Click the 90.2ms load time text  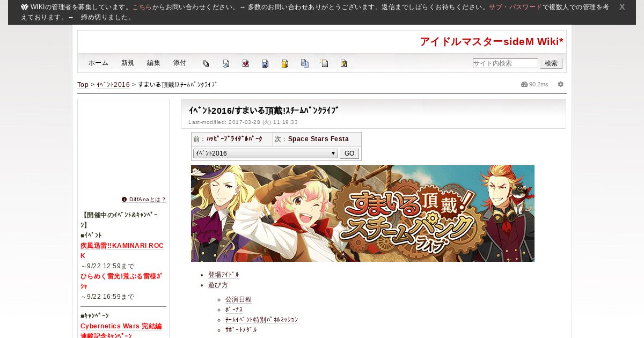click(x=538, y=84)
